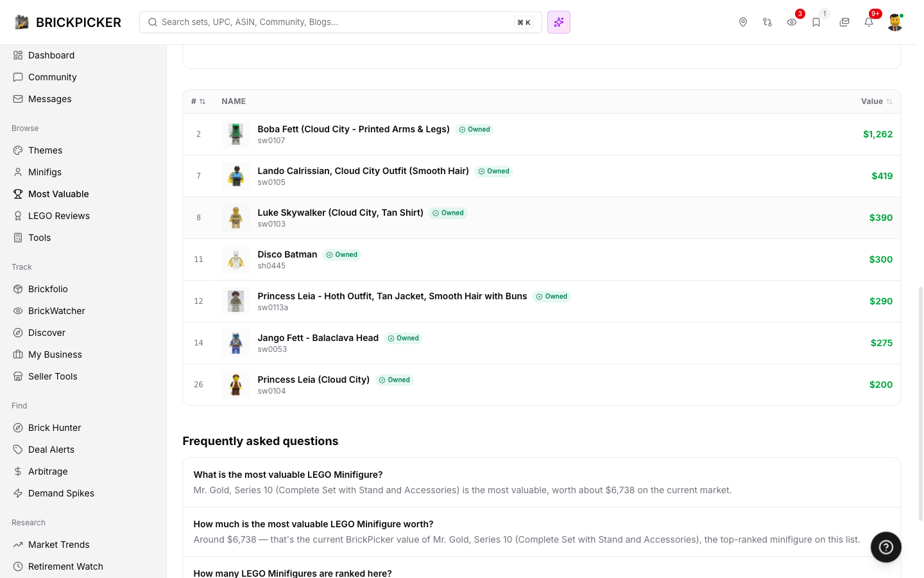
Task: Go to Brickfolio in sidebar
Action: coord(48,289)
